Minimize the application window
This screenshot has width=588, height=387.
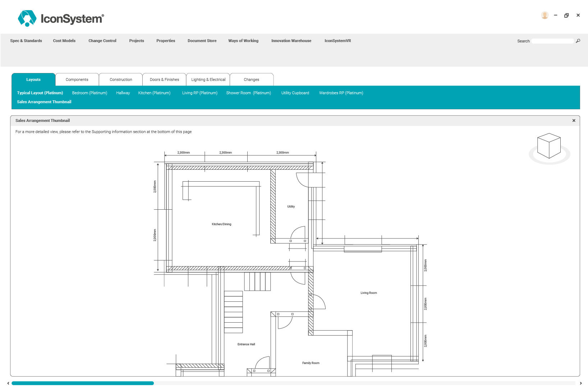(x=556, y=15)
